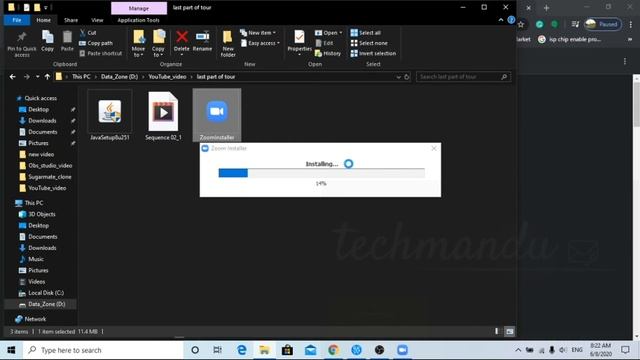The width and height of the screenshot is (640, 360).
Task: Switch to the View ribbon tab
Action: [x=97, y=20]
